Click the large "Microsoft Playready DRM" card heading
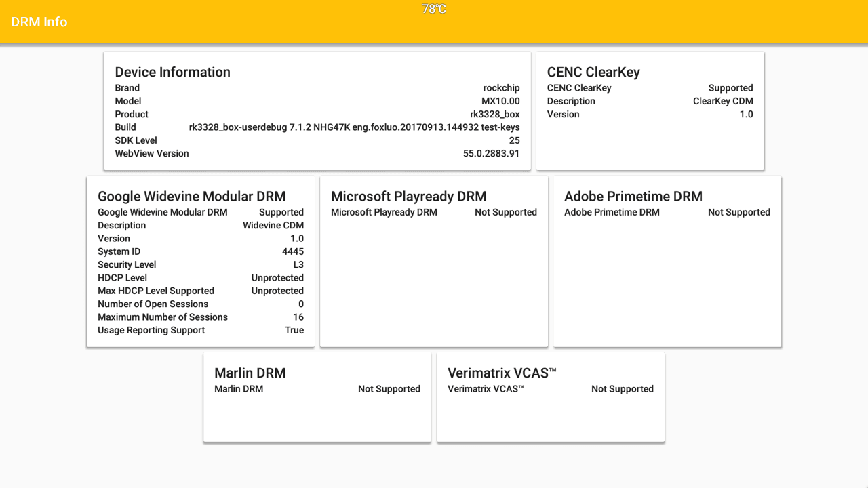 [x=409, y=196]
